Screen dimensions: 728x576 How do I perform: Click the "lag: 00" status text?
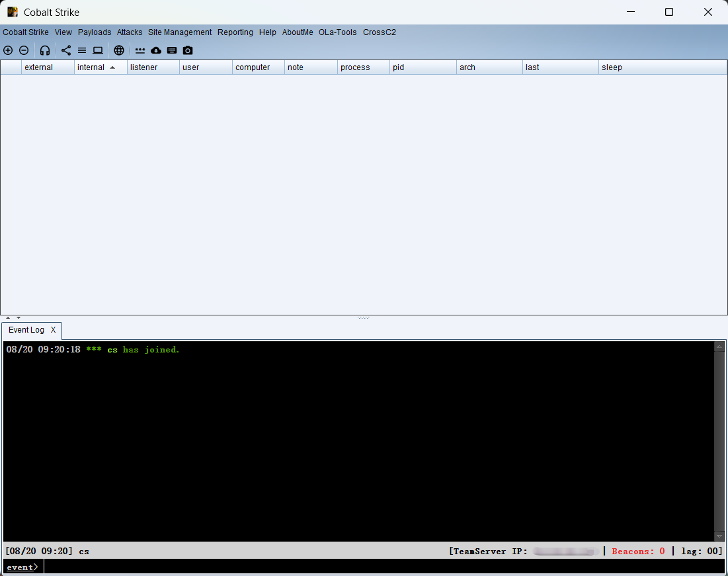pyautogui.click(x=700, y=552)
